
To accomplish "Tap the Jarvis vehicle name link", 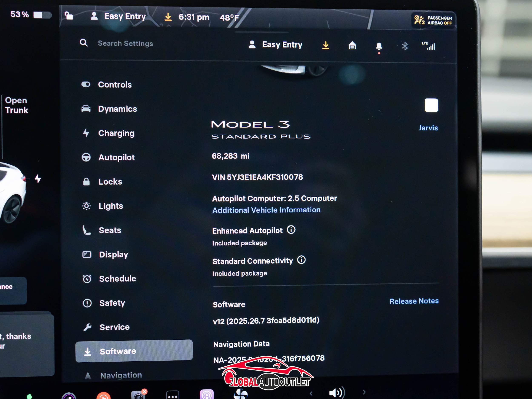I will [428, 128].
